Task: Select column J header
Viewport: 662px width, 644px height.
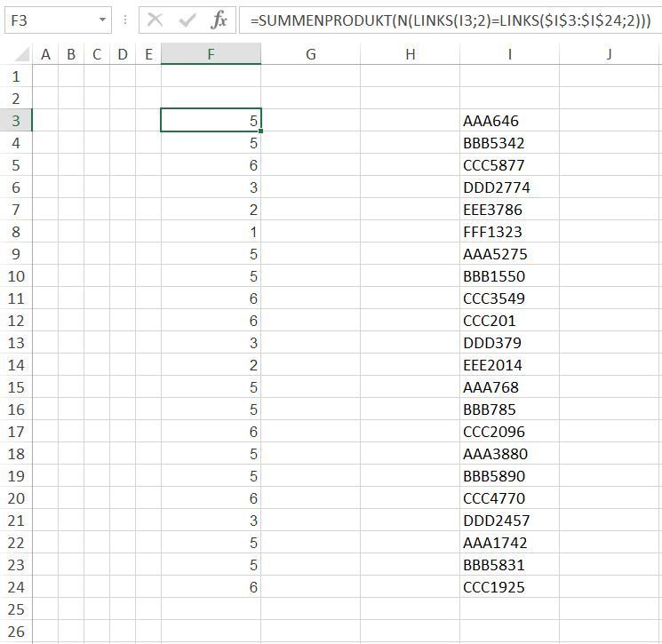Action: pyautogui.click(x=610, y=54)
